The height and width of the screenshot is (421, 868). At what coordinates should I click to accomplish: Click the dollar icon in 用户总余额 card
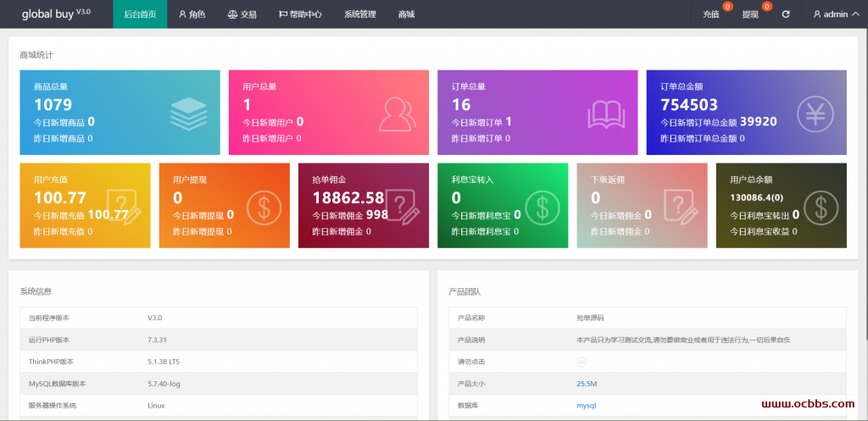tap(821, 208)
